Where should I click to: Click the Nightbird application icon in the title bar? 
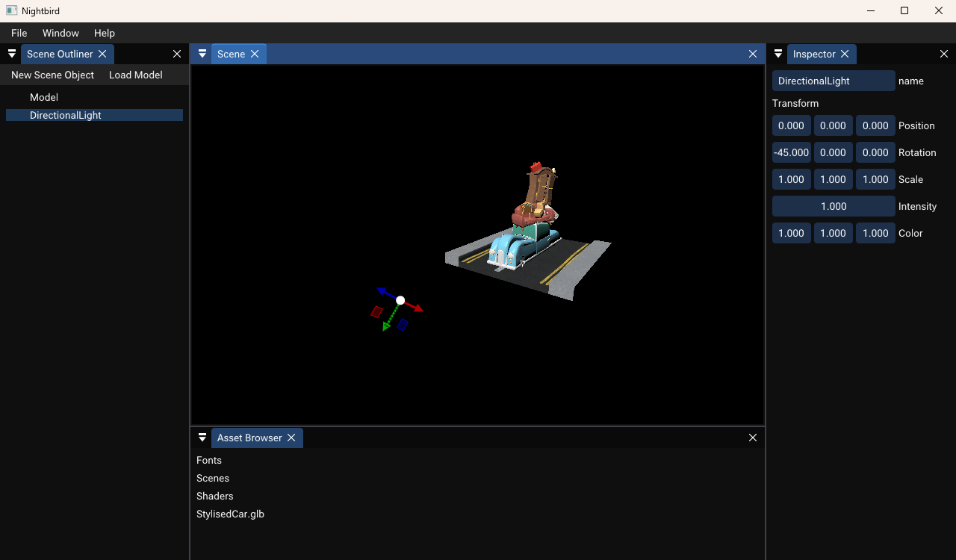pyautogui.click(x=10, y=10)
